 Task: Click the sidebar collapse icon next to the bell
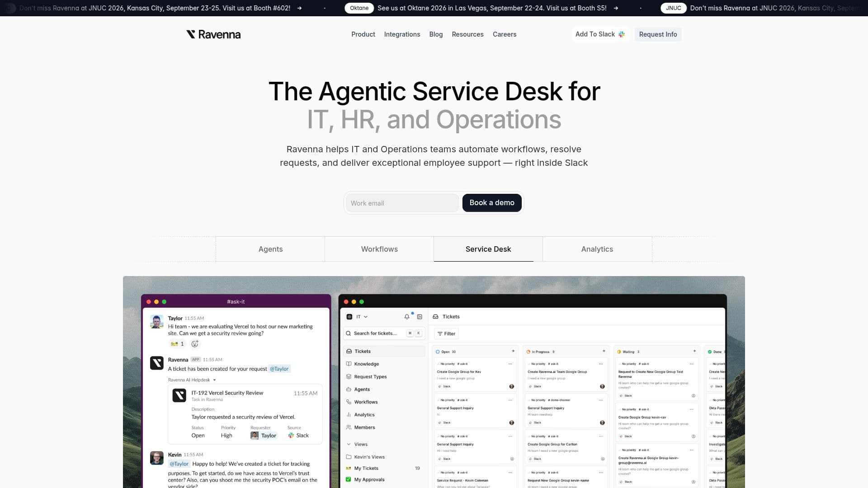click(420, 317)
